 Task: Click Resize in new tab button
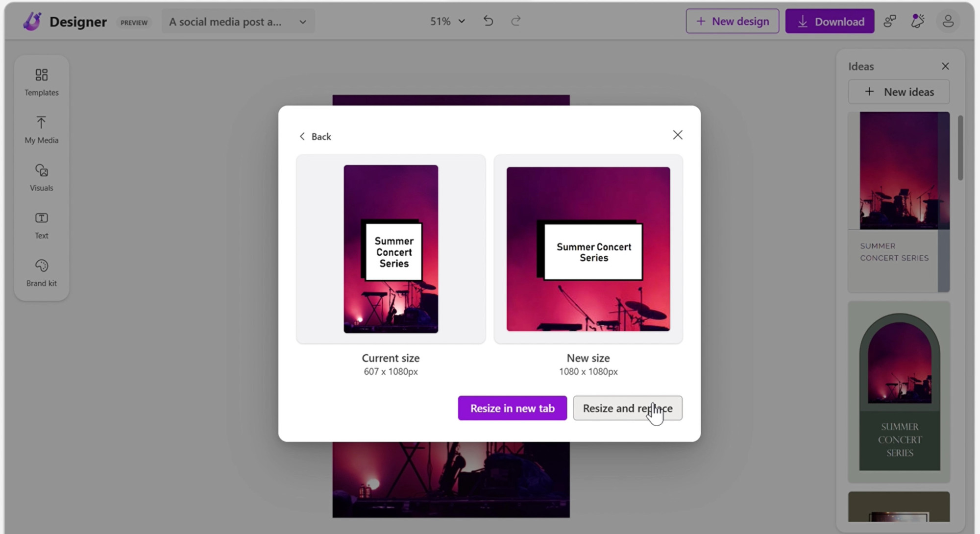point(512,408)
